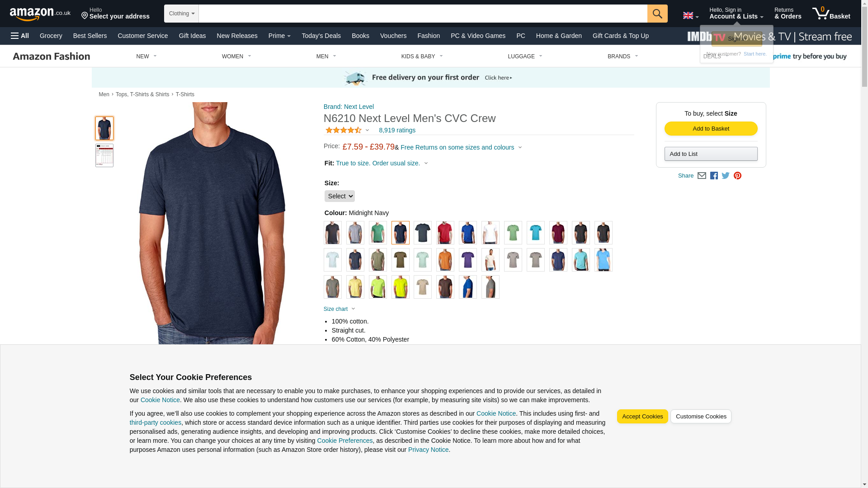868x488 pixels.
Task: Share product on Pinterest icon
Action: (737, 176)
